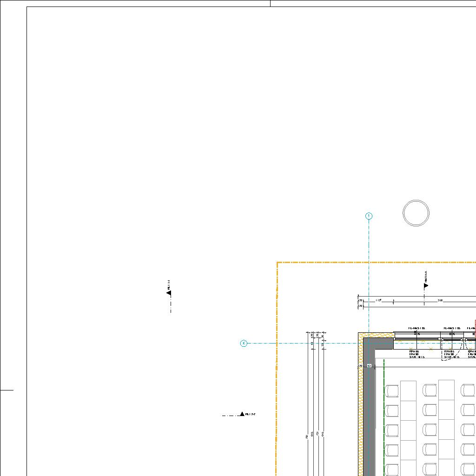The image size is (476, 476).
Task: Click the section triangle beside the horizontal dash-dot line
Action: pyautogui.click(x=242, y=414)
